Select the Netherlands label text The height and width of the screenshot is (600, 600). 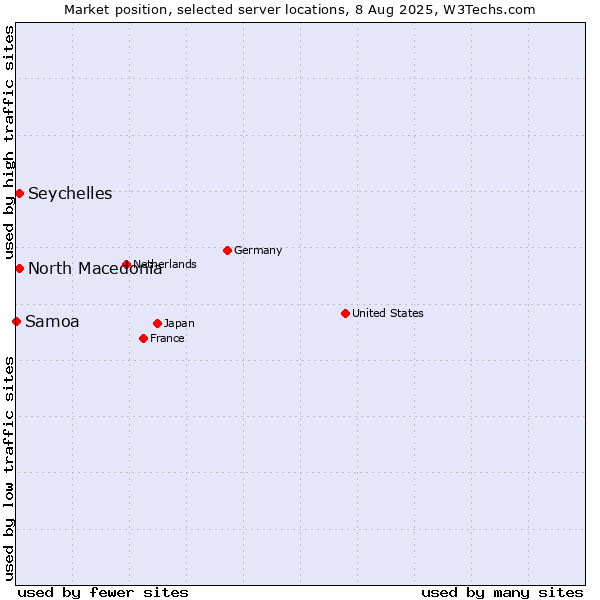pyautogui.click(x=165, y=264)
